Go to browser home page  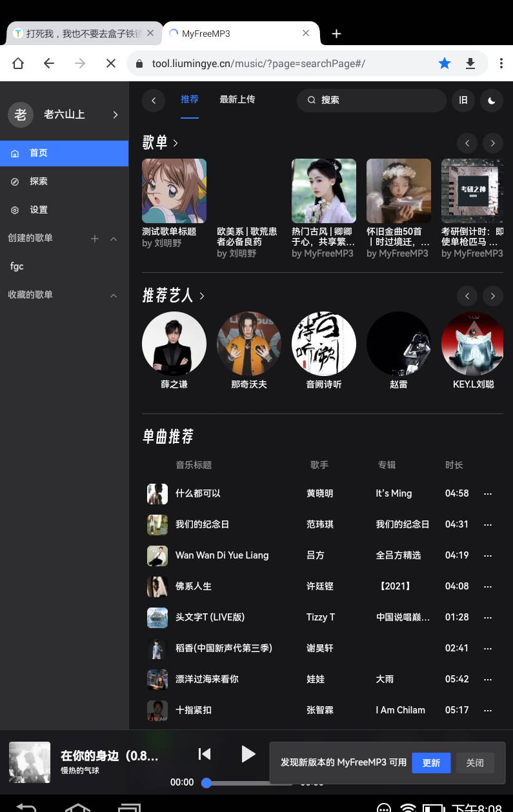point(18,63)
